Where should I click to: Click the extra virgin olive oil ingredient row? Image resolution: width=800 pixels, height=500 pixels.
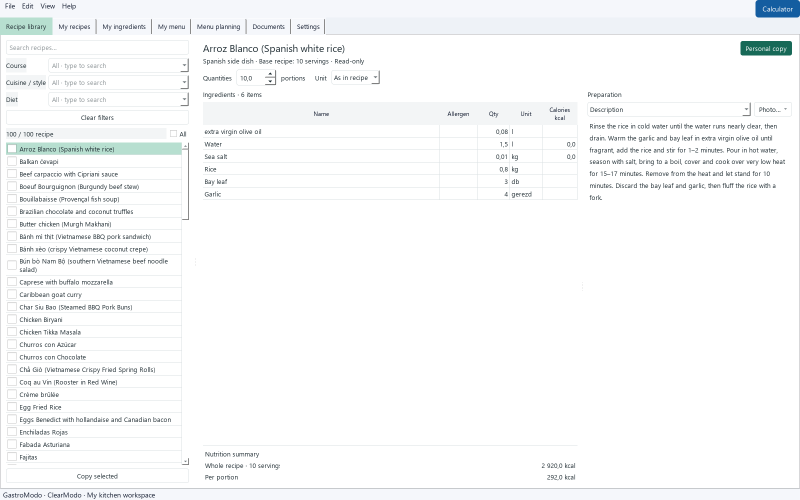pyautogui.click(x=390, y=132)
